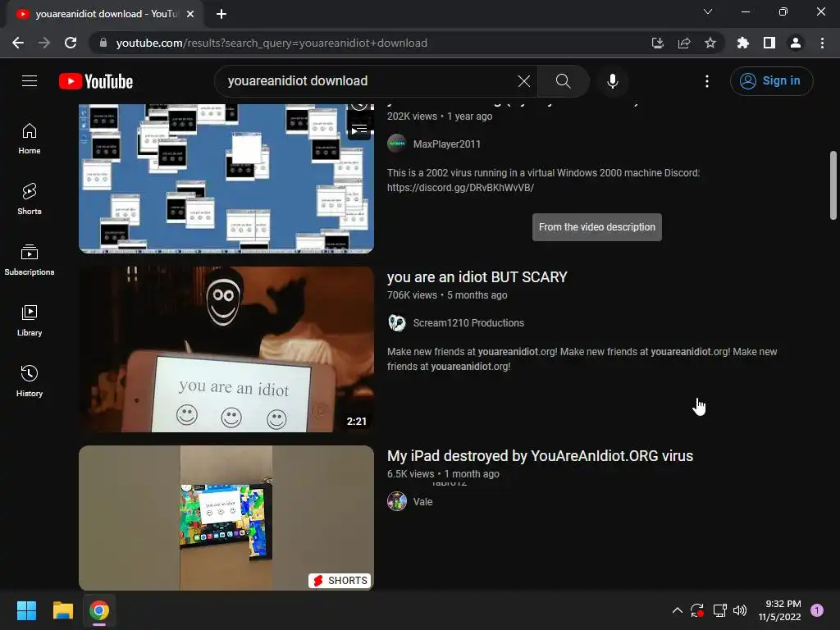Open History in the sidebar

point(30,381)
